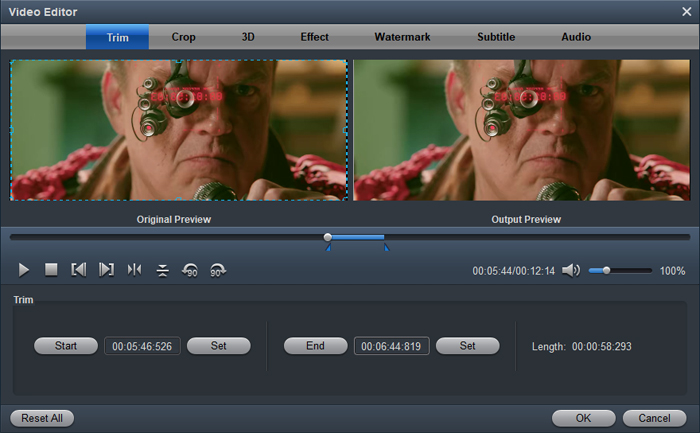This screenshot has height=433, width=700.
Task: Cancel the video editing dialog
Action: coord(654,418)
